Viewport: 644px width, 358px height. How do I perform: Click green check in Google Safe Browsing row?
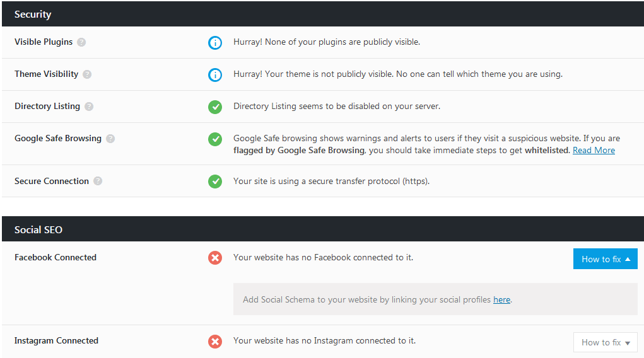point(215,139)
